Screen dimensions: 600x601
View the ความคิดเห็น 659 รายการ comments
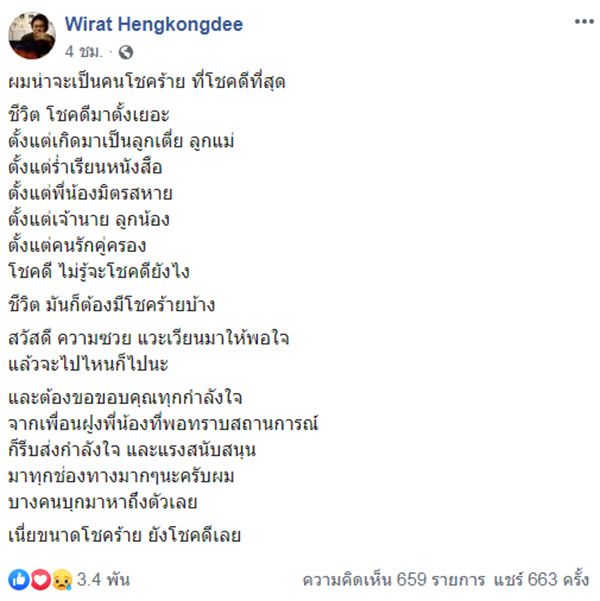tap(386, 579)
